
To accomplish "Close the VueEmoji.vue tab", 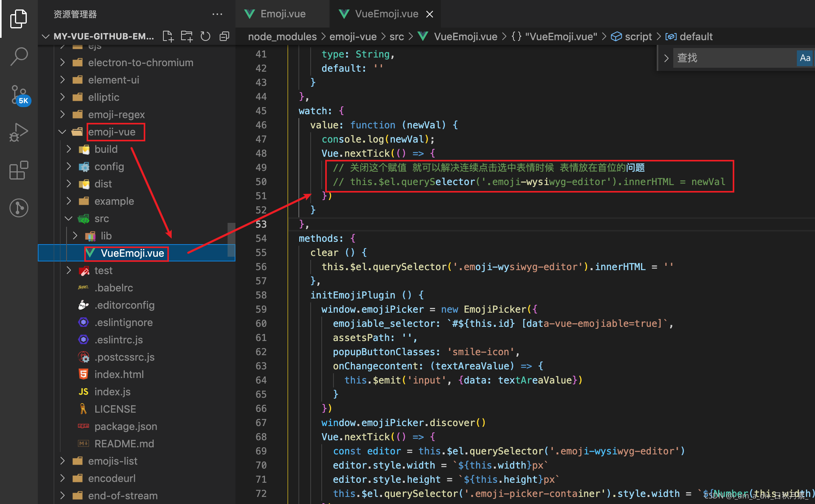I will pos(430,14).
